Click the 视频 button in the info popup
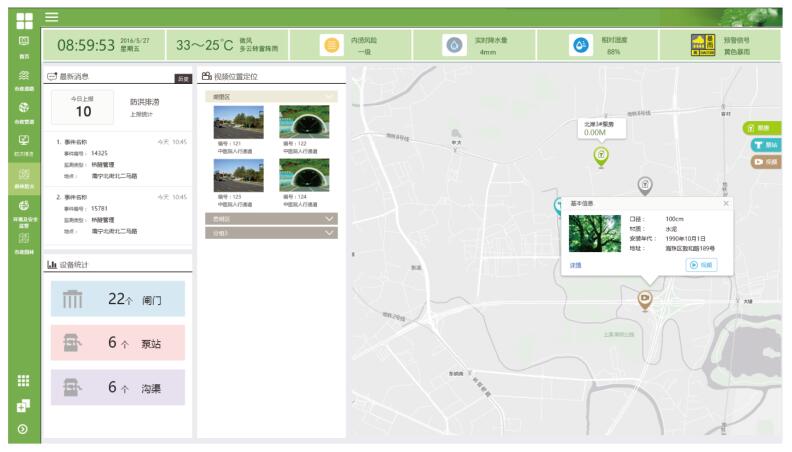 click(700, 265)
